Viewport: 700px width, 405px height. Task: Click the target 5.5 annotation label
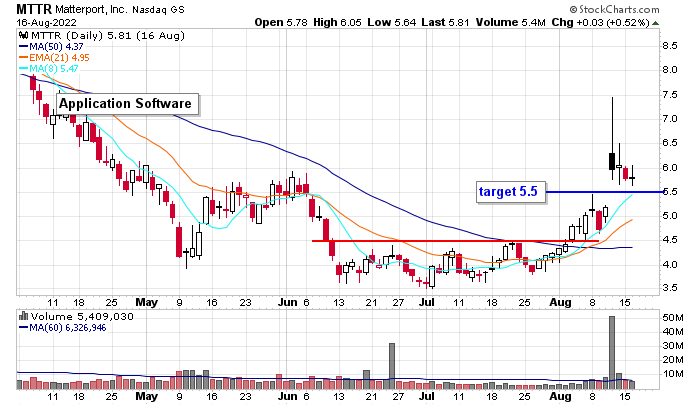click(x=511, y=192)
